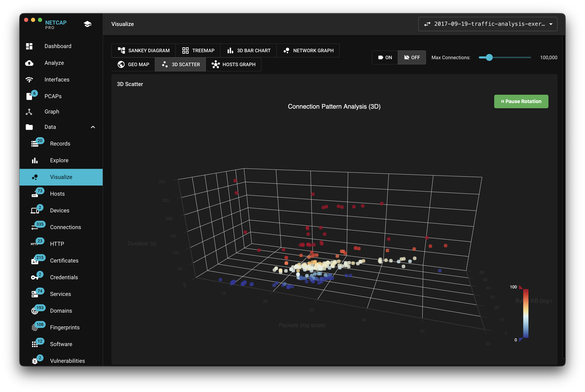Select the Fingerprints icon
The image size is (585, 392).
coord(35,328)
